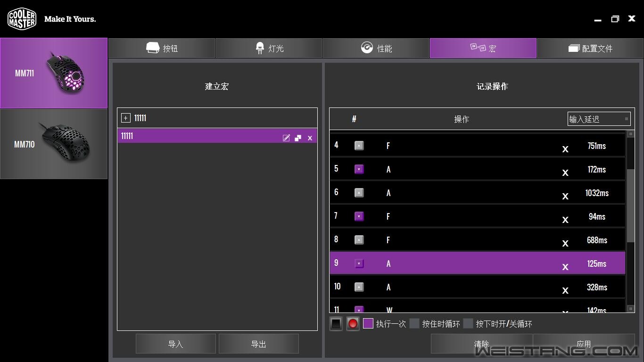644x362 pixels.
Task: Click the 应用 apply button
Action: click(x=584, y=344)
